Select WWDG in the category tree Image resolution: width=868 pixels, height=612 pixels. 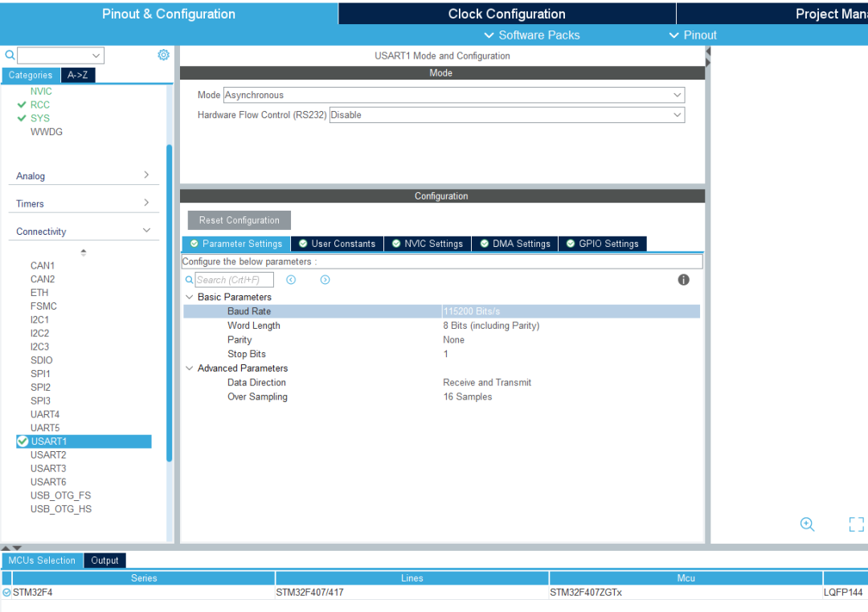pos(47,132)
